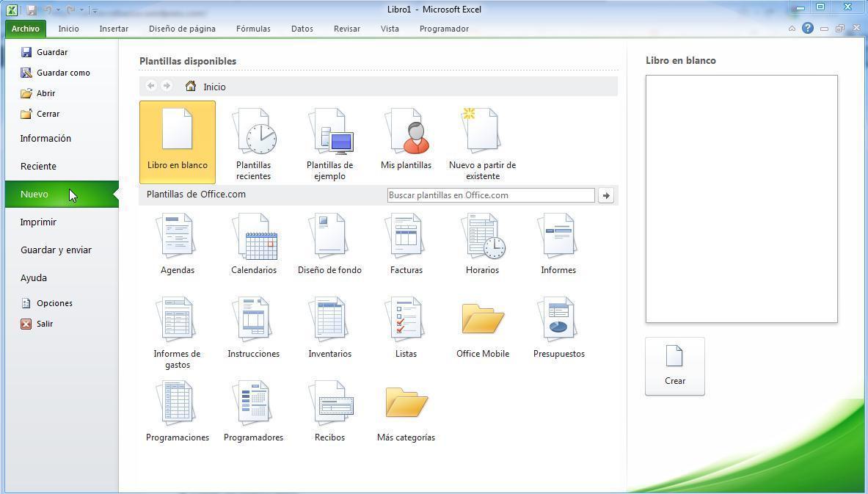Switch to the Datos ribbon tab
Viewport: 868px width, 494px height.
coord(302,29)
